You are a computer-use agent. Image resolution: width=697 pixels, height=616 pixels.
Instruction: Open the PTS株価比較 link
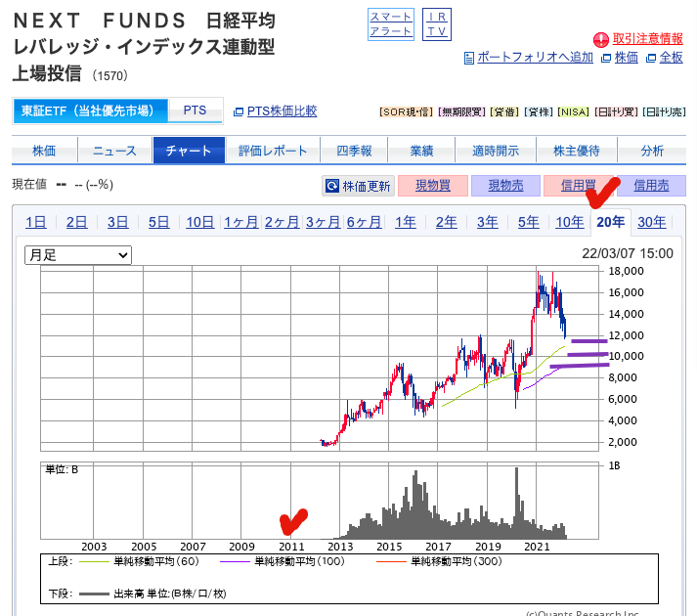point(282,111)
